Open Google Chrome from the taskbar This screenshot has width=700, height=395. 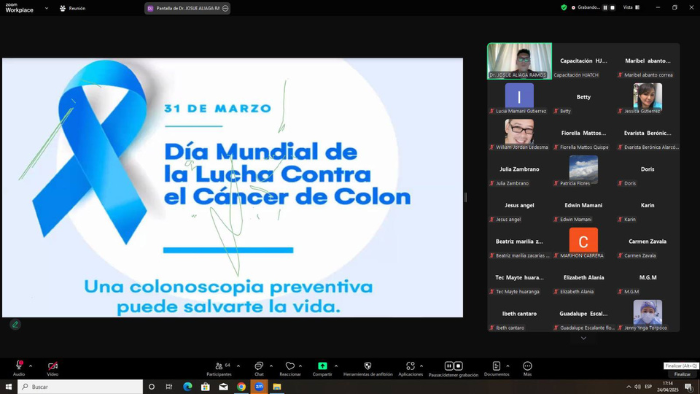[x=241, y=387]
